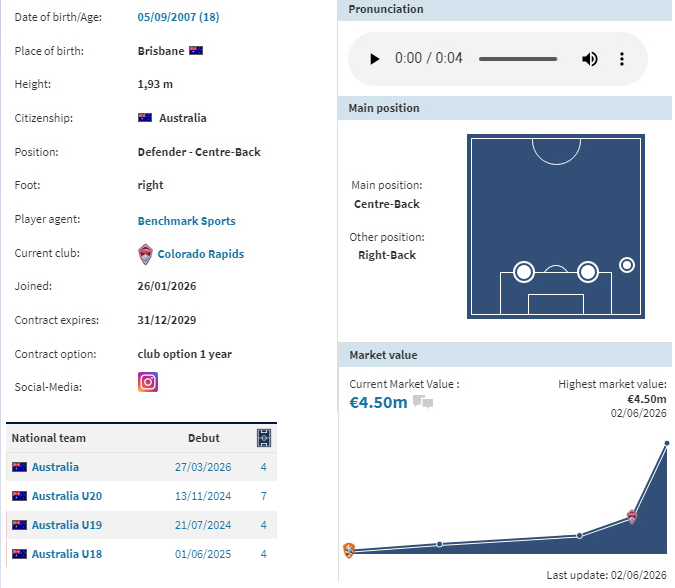Click the joined date 26/01/2026
The width and height of the screenshot is (675, 588).
[167, 286]
